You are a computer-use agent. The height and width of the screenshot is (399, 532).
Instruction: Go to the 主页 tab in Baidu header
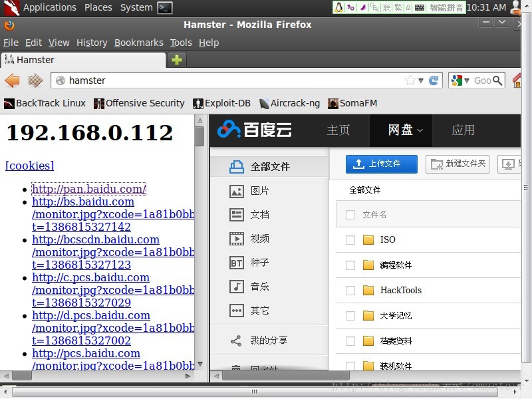338,130
